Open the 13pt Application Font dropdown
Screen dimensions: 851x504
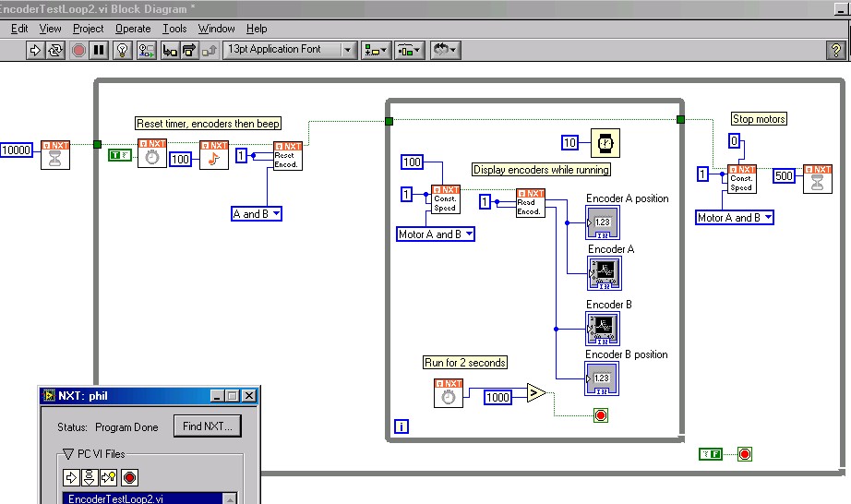[x=290, y=50]
